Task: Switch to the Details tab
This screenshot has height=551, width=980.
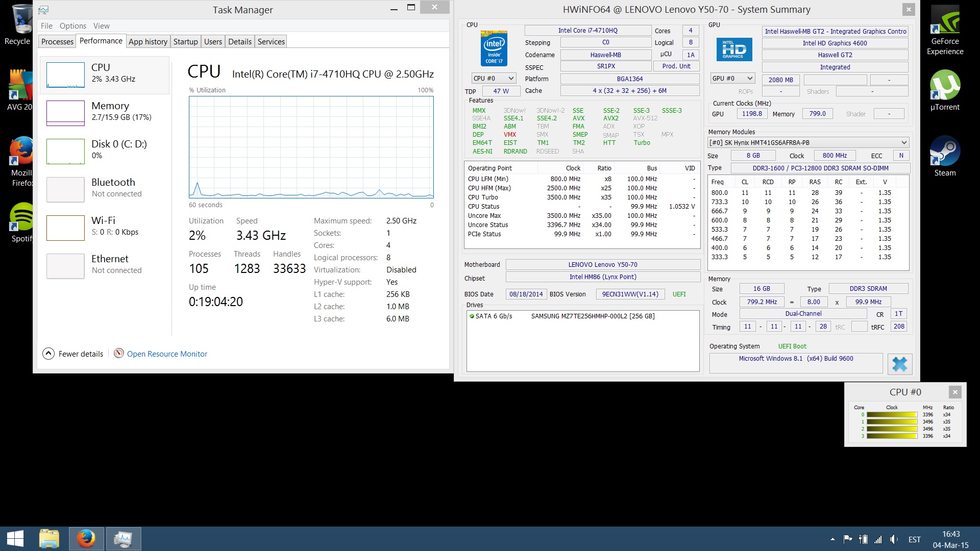Action: tap(240, 41)
